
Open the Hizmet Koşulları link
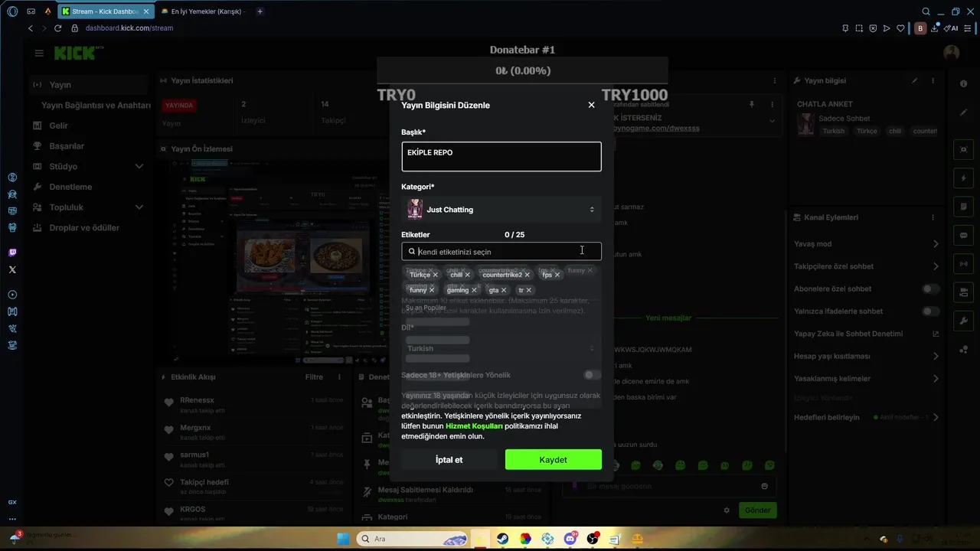tap(474, 426)
